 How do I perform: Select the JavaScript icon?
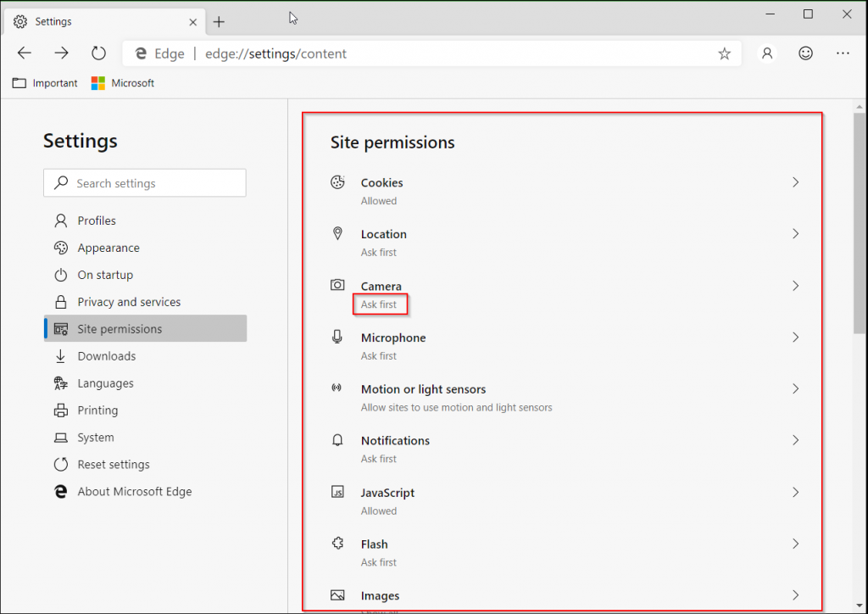coord(338,492)
